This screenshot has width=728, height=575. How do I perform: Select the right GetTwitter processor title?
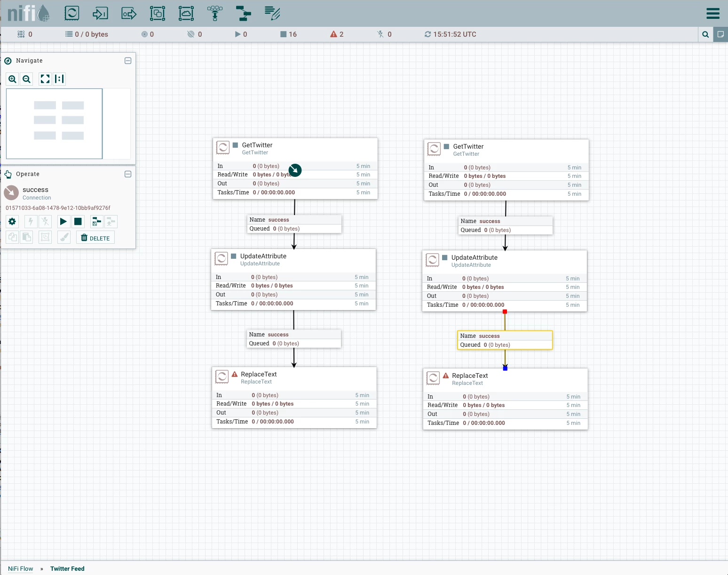tap(468, 146)
